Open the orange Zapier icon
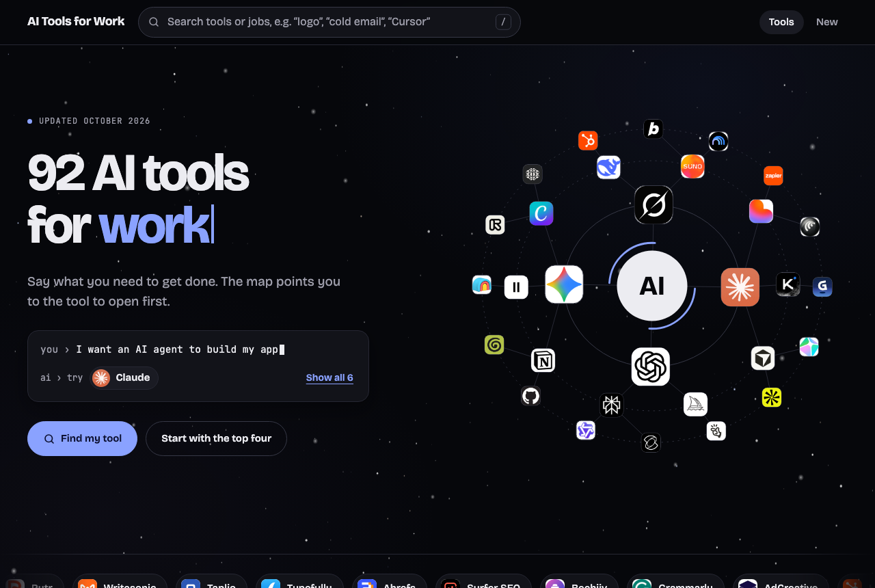 pos(773,176)
